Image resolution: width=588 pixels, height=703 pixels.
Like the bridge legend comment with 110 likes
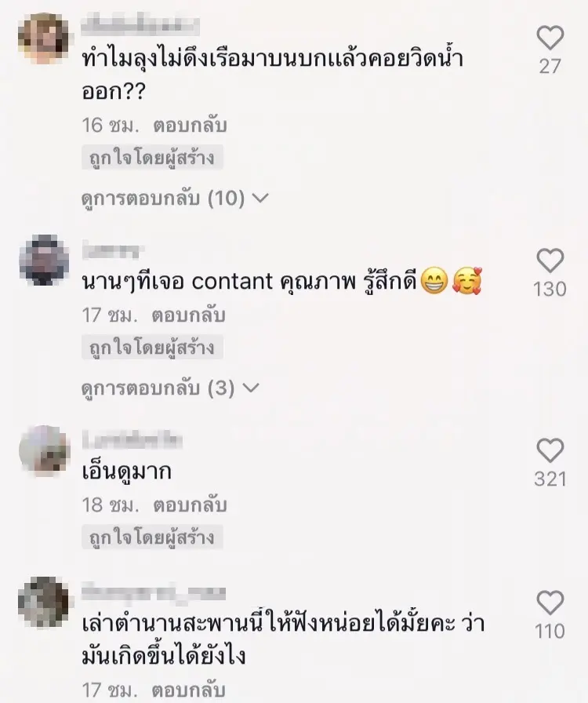click(550, 603)
